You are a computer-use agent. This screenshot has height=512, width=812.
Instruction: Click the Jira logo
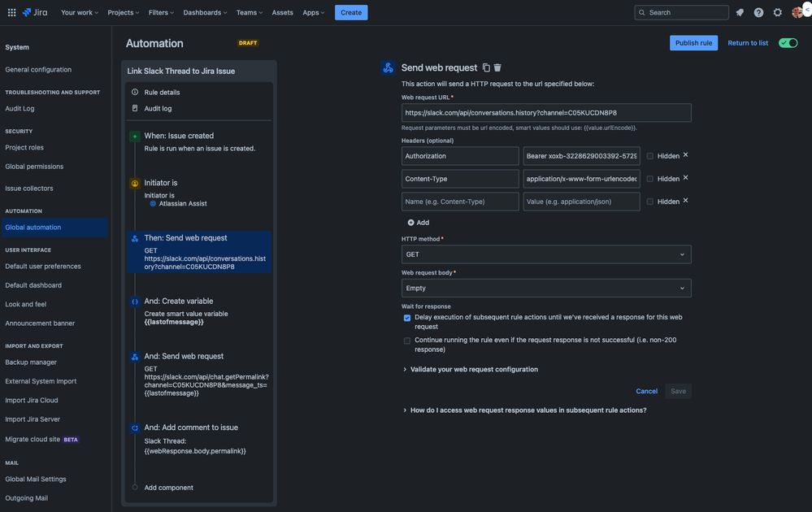tap(35, 12)
